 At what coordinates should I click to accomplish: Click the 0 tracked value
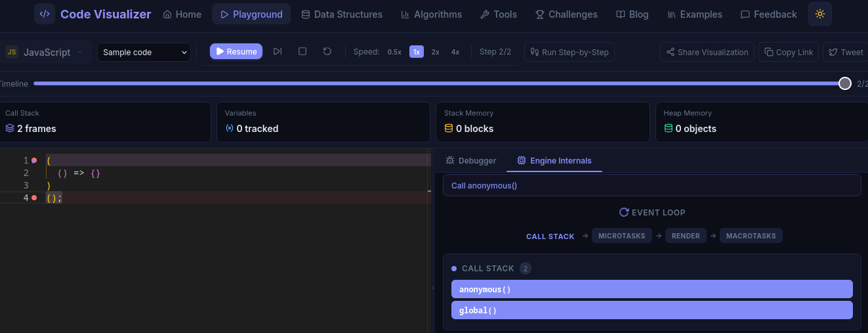(x=257, y=129)
